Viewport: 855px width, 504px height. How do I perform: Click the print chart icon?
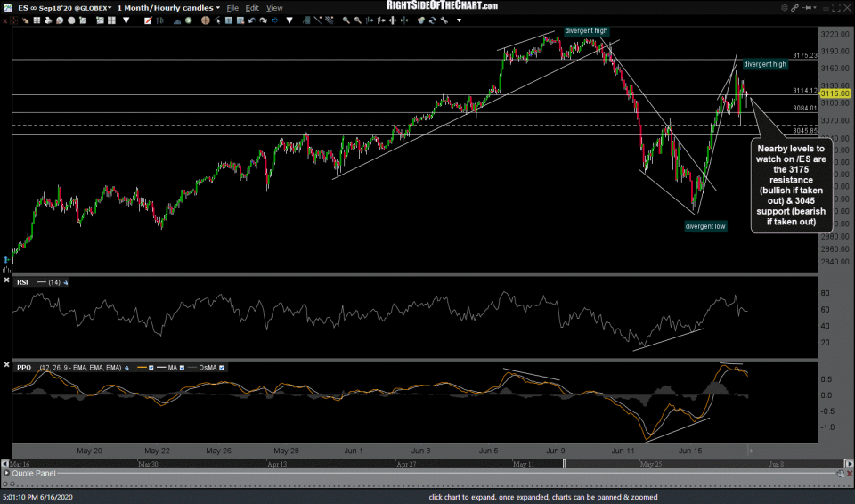[48, 20]
